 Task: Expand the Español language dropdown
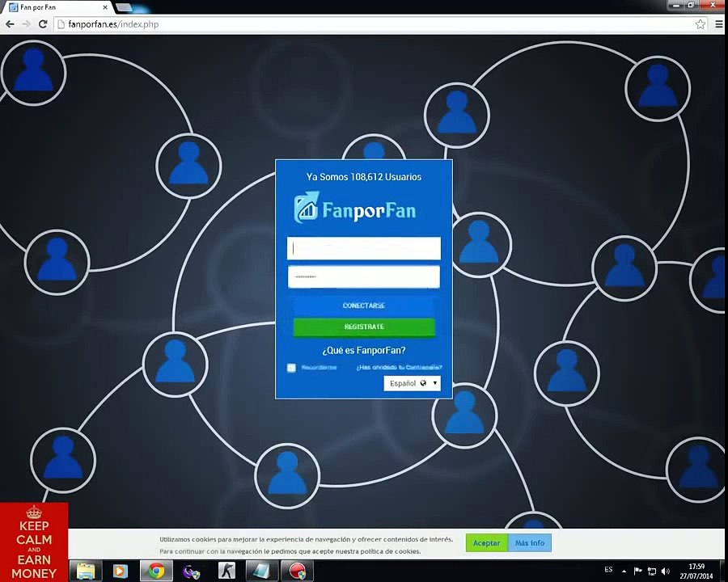pos(412,383)
